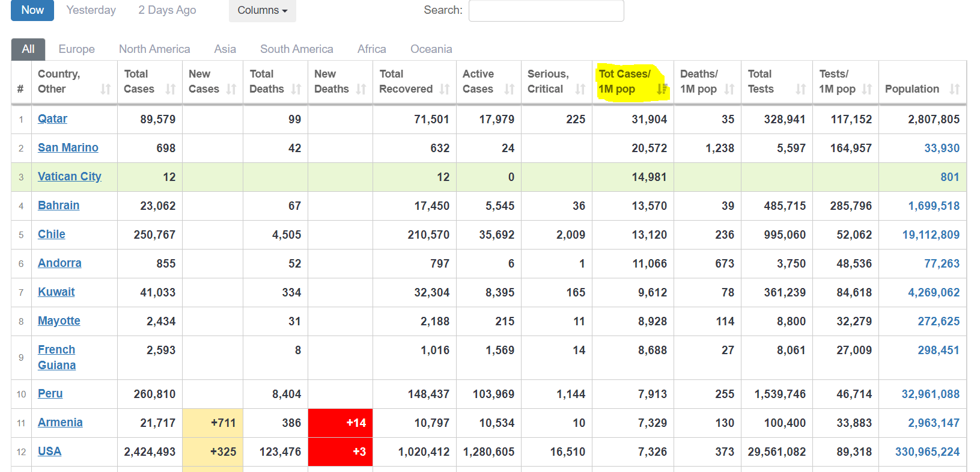Viewport: 980px width, 472px height.
Task: Click Bahrain population 1,699,518 link
Action: 934,206
